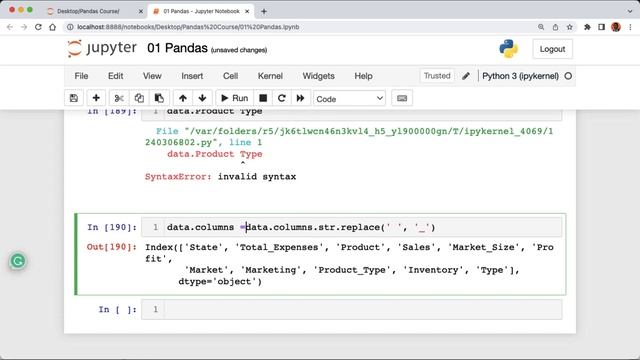Image resolution: width=640 pixels, height=360 pixels.
Task: Click the Python logo icon
Action: [x=509, y=49]
